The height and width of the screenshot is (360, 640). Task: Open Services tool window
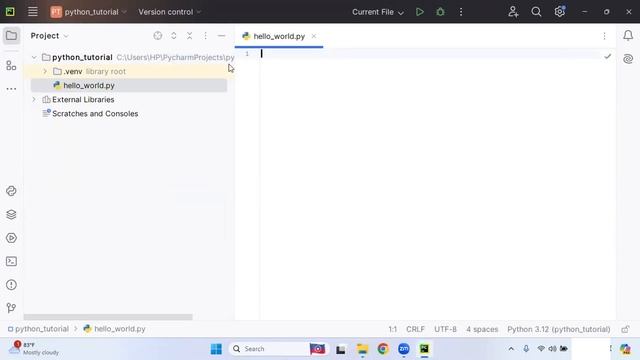[x=11, y=238]
